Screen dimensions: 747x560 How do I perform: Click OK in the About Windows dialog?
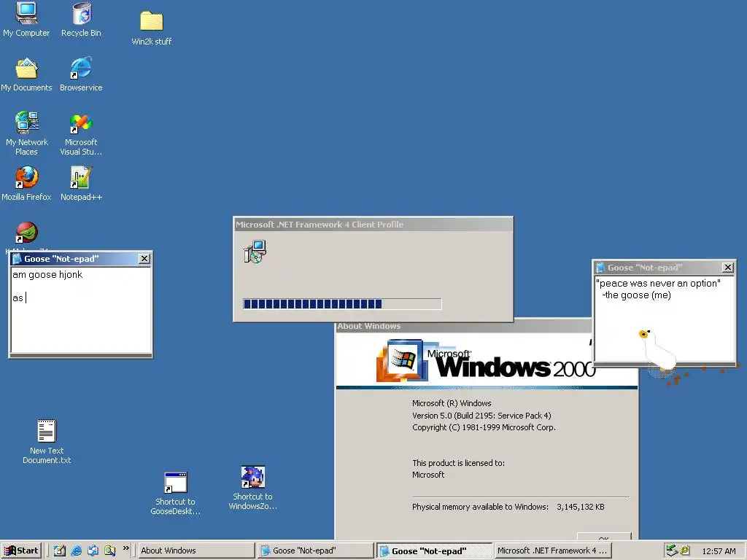click(603, 537)
